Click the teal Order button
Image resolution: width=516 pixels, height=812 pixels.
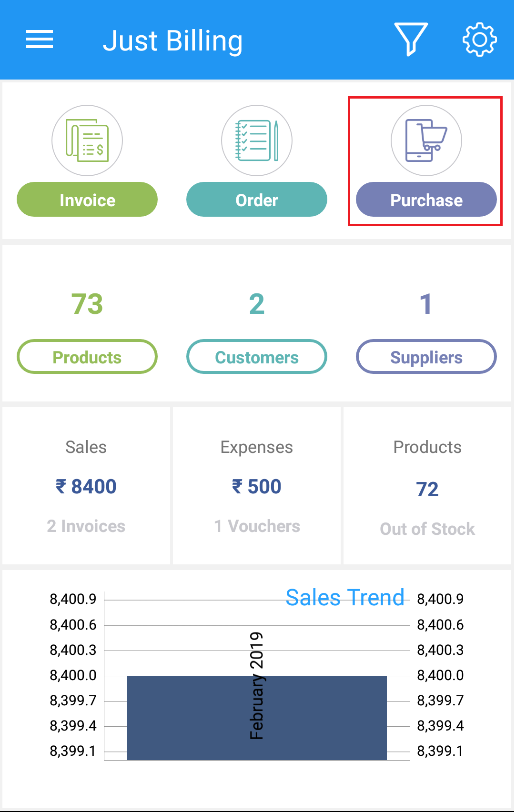(257, 200)
